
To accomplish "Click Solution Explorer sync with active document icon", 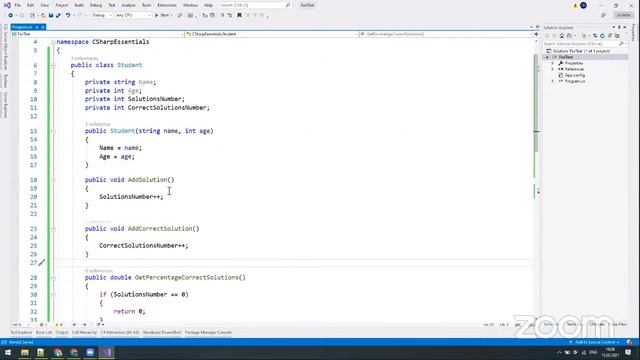I will 595,36.
